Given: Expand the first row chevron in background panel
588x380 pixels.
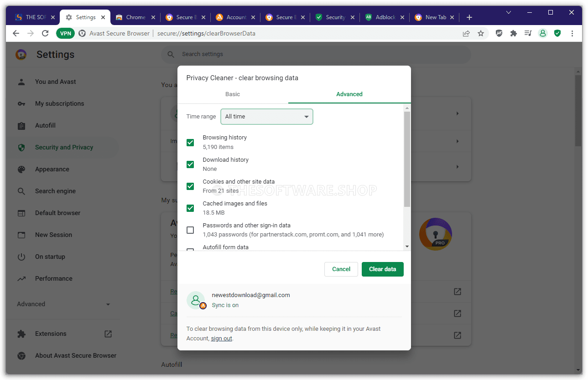Looking at the screenshot, I should pyautogui.click(x=458, y=113).
